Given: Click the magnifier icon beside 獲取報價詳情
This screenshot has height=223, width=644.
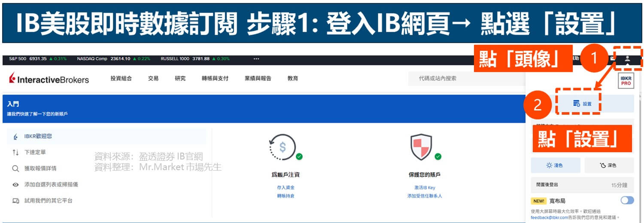Looking at the screenshot, I should 16,168.
